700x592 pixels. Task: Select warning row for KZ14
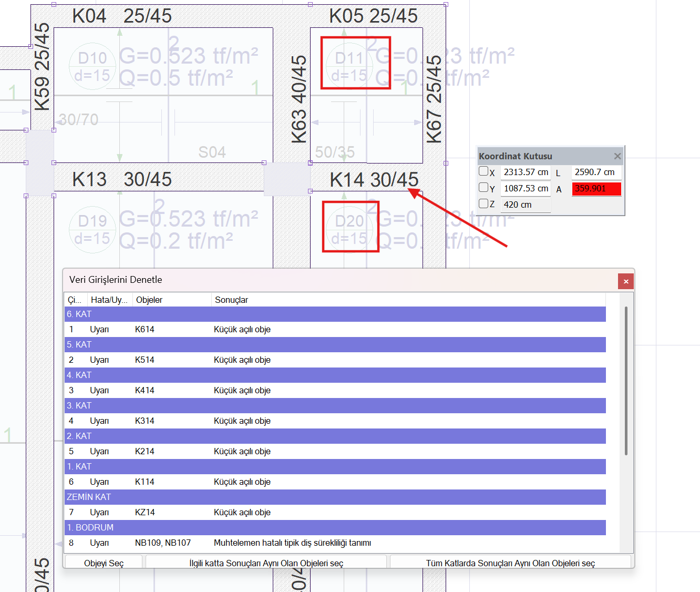[x=335, y=512]
